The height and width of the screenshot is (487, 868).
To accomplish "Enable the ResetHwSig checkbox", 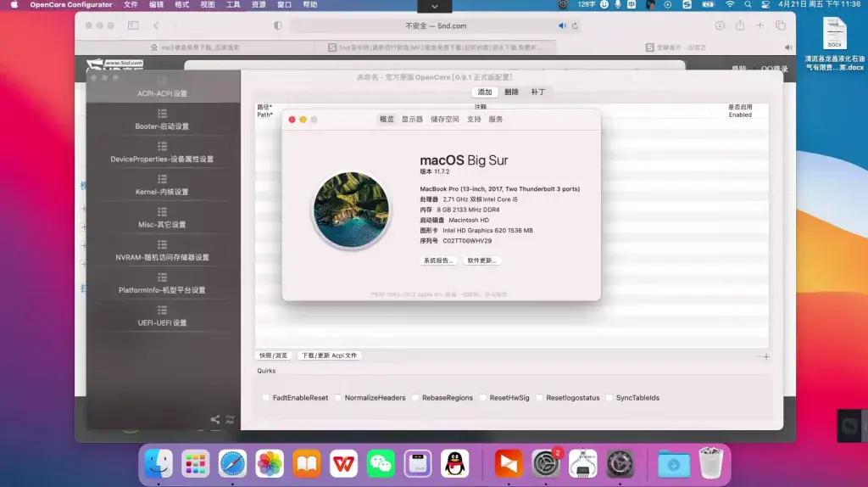I will (482, 398).
